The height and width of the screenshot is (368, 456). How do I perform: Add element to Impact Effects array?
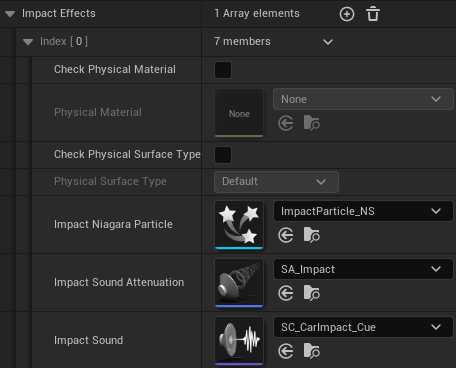(347, 14)
